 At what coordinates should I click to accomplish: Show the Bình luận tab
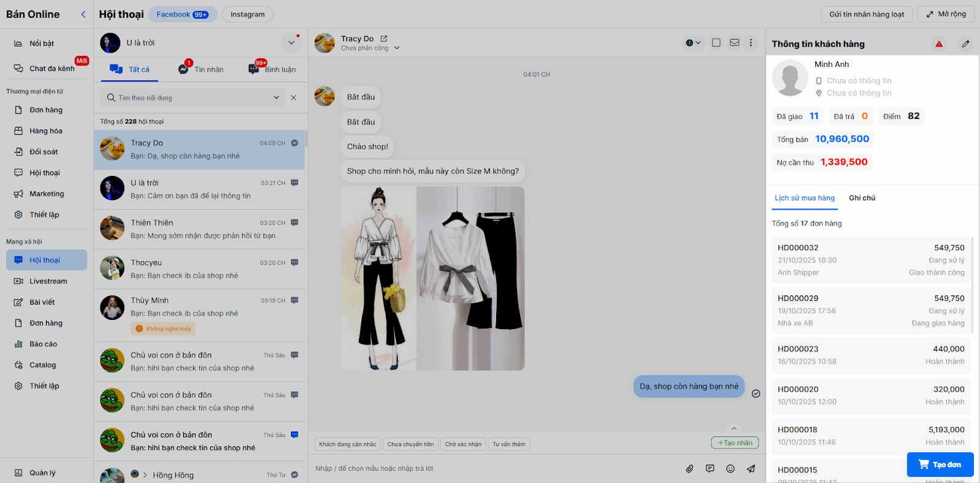[272, 69]
